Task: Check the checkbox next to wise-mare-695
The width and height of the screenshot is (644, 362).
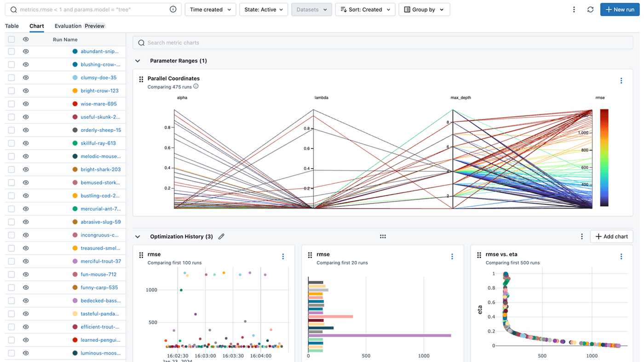Action: click(11, 103)
